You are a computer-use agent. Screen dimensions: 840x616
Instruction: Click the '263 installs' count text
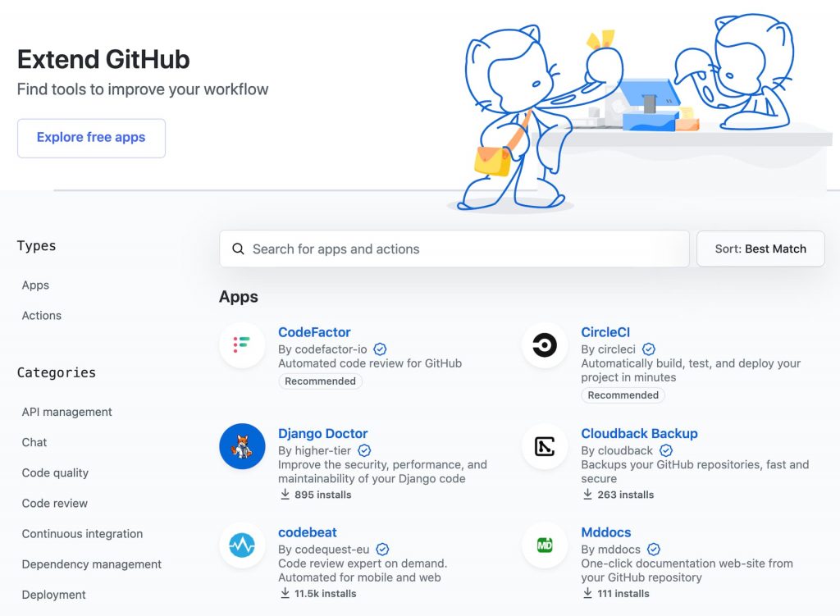[626, 495]
